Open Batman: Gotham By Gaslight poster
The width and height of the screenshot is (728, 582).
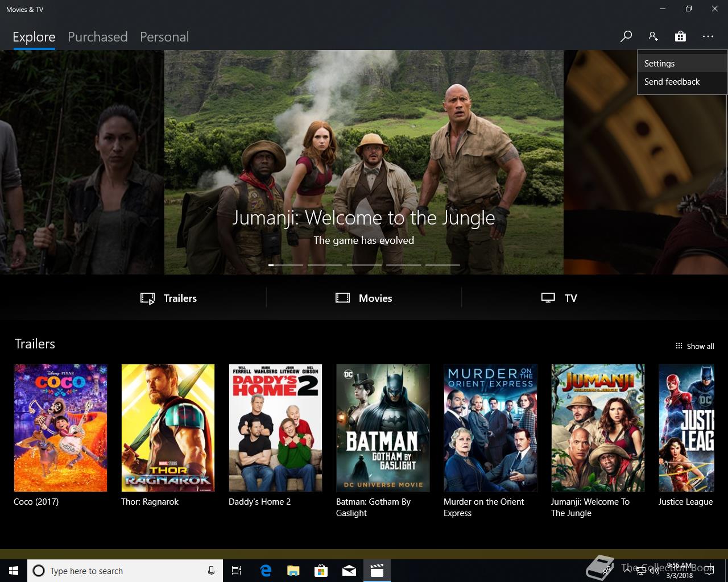[x=383, y=428]
